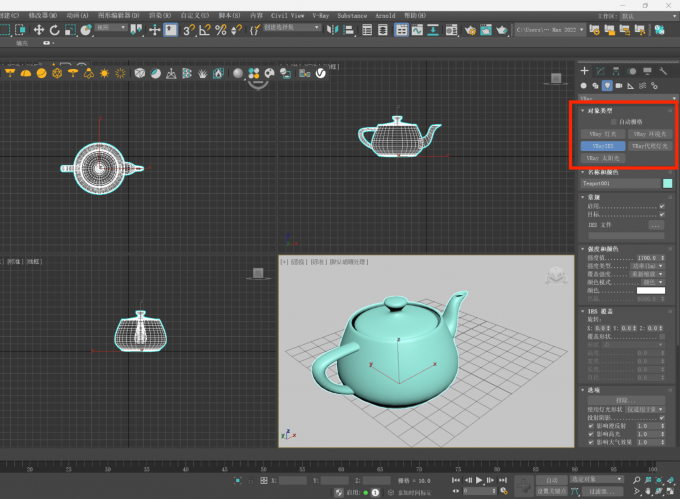
Task: Play the animation
Action: (x=479, y=480)
